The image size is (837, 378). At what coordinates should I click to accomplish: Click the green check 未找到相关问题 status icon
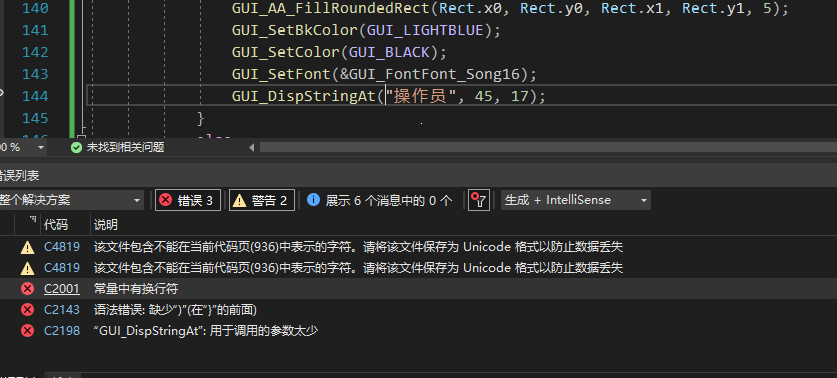tap(77, 147)
